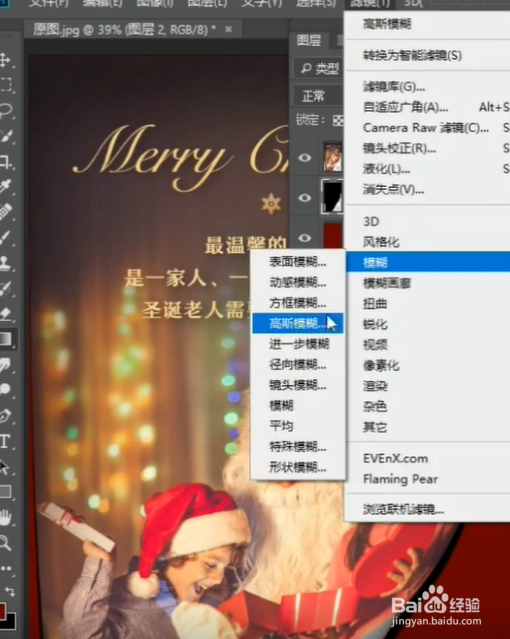Toggle visibility of the black mask layer
The image size is (510, 639).
click(305, 198)
